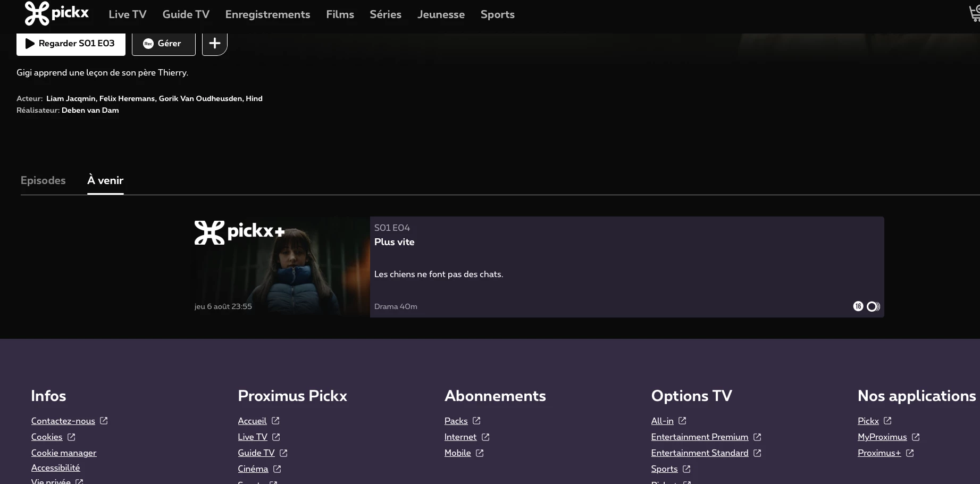980x484 pixels.
Task: Open the Séries menu item
Action: (x=386, y=14)
